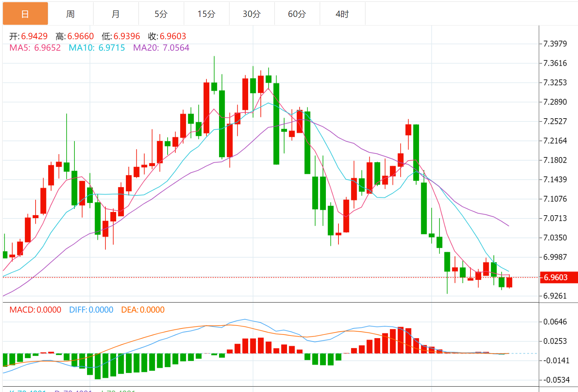Click the 6.9261 price axis label

555,296
